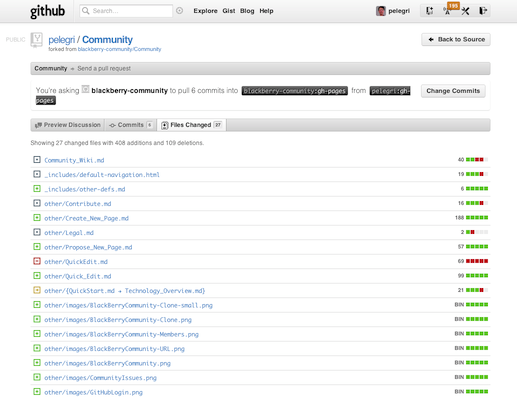Open pelegri owner link in repo title
517x397 pixels.
[x=62, y=40]
